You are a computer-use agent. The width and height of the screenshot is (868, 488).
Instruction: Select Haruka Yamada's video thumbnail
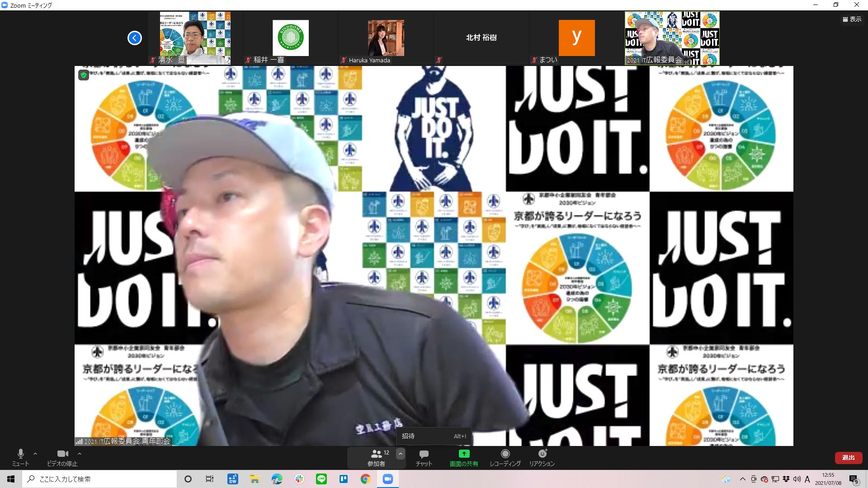pyautogui.click(x=386, y=38)
